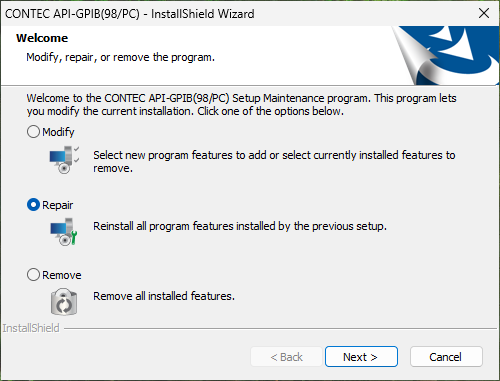Viewport: 500px width, 381px height.
Task: Click the Remove option label text
Action: [62, 275]
